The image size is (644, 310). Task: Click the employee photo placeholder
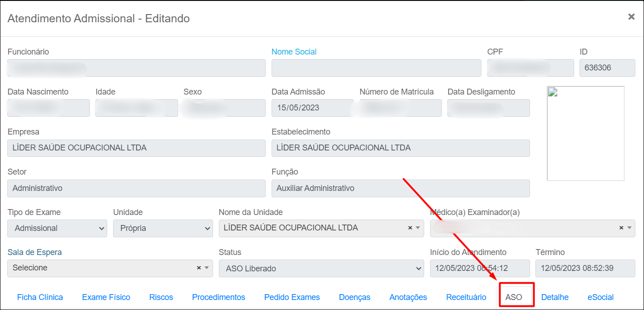tap(585, 133)
